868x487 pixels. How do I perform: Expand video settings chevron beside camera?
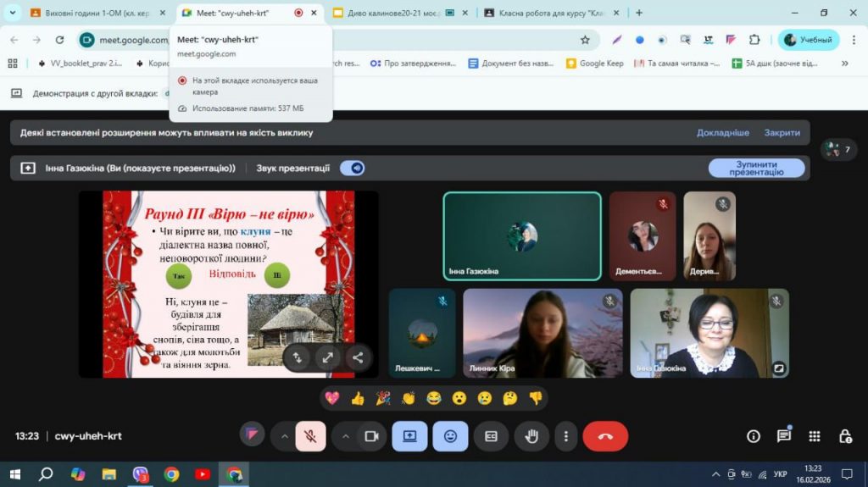click(345, 436)
